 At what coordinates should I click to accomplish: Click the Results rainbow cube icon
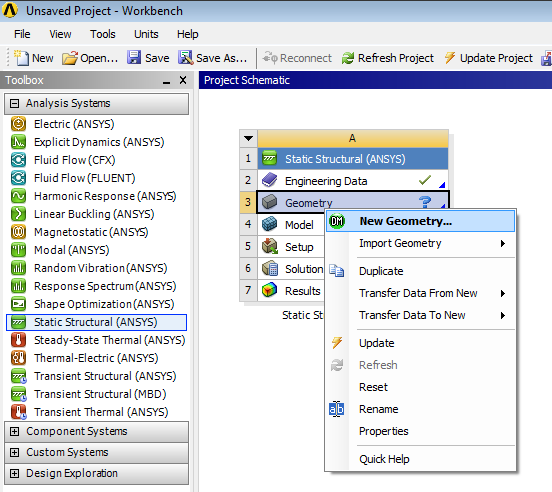click(x=270, y=290)
